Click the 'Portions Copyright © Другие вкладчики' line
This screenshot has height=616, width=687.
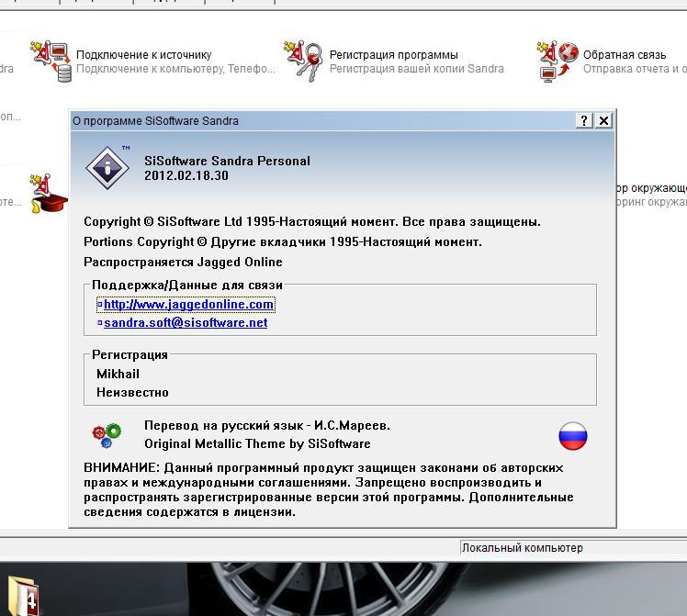tap(283, 241)
